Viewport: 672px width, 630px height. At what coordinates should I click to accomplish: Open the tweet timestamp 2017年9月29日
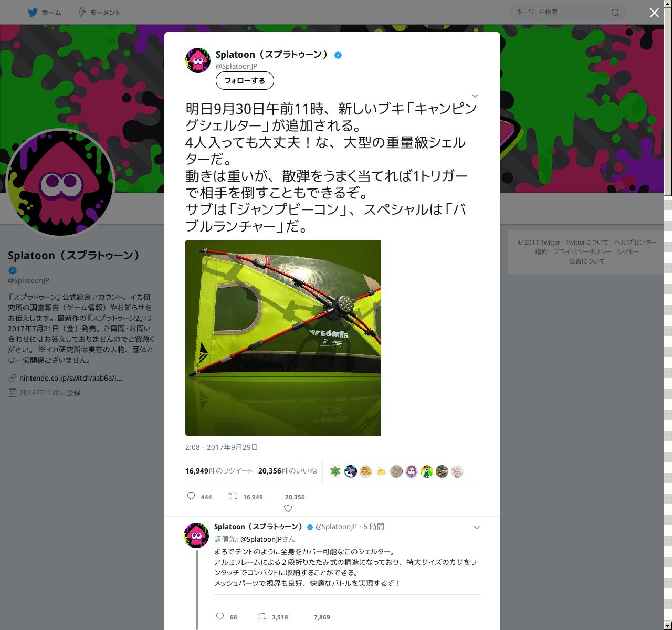222,447
